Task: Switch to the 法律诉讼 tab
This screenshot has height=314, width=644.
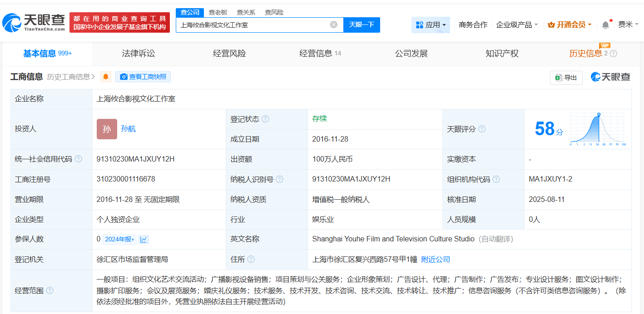Action: click(137, 53)
